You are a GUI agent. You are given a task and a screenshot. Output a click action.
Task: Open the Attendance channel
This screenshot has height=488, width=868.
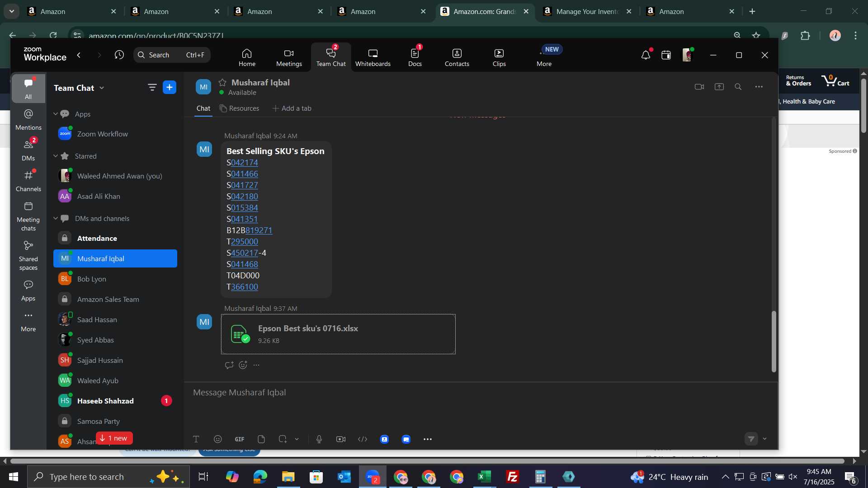[115, 238]
